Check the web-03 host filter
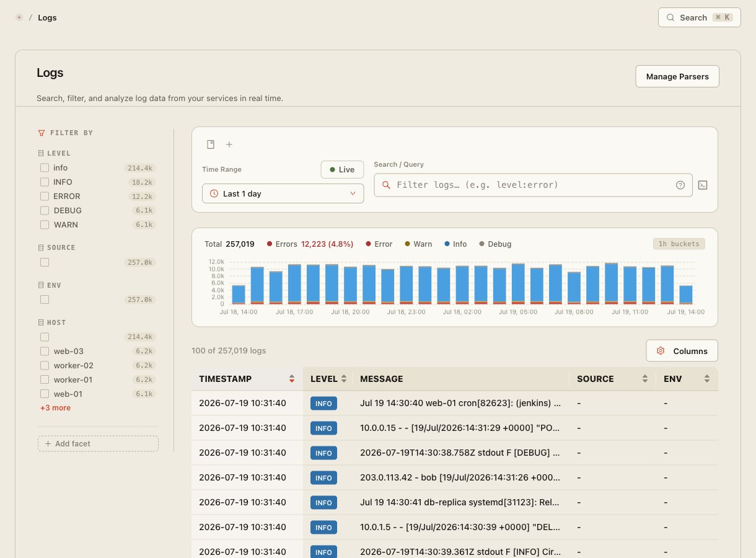Image resolution: width=756 pixels, height=558 pixels. (x=45, y=351)
